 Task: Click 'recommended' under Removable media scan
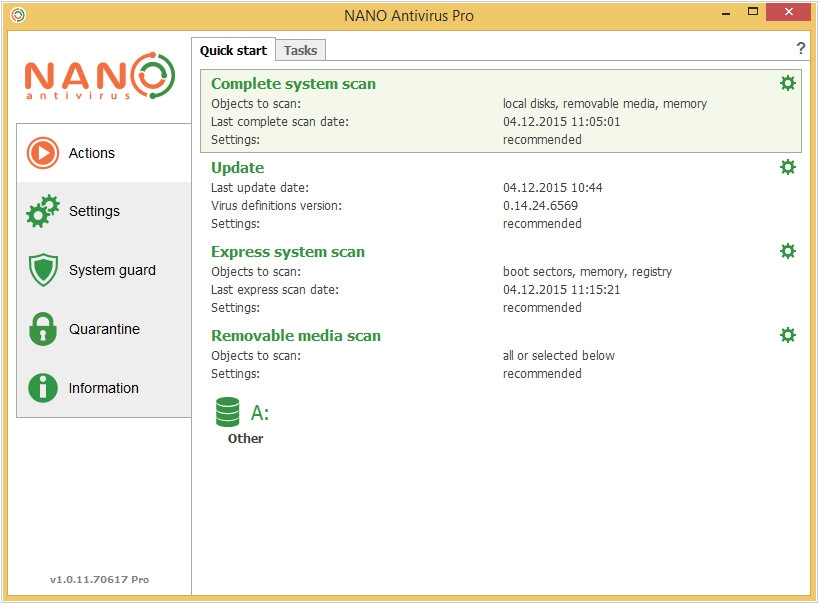click(542, 373)
